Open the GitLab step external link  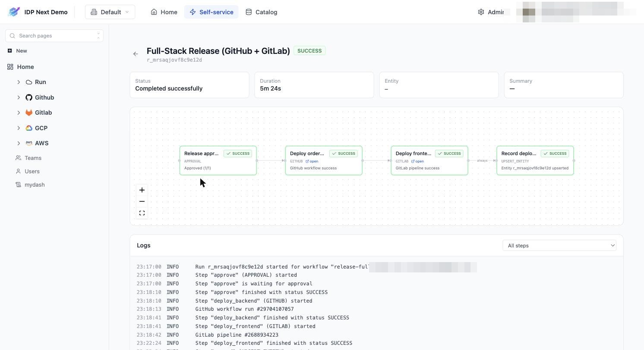[x=417, y=161]
